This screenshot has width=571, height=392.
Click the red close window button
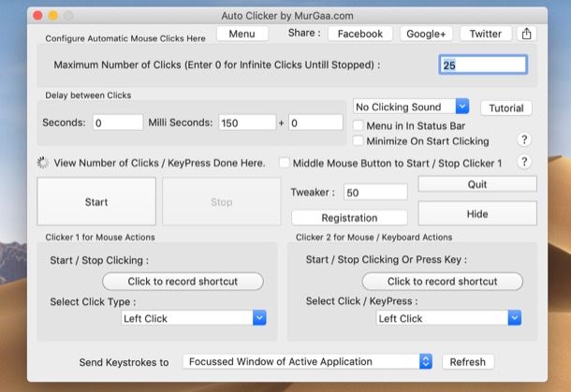pos(37,16)
